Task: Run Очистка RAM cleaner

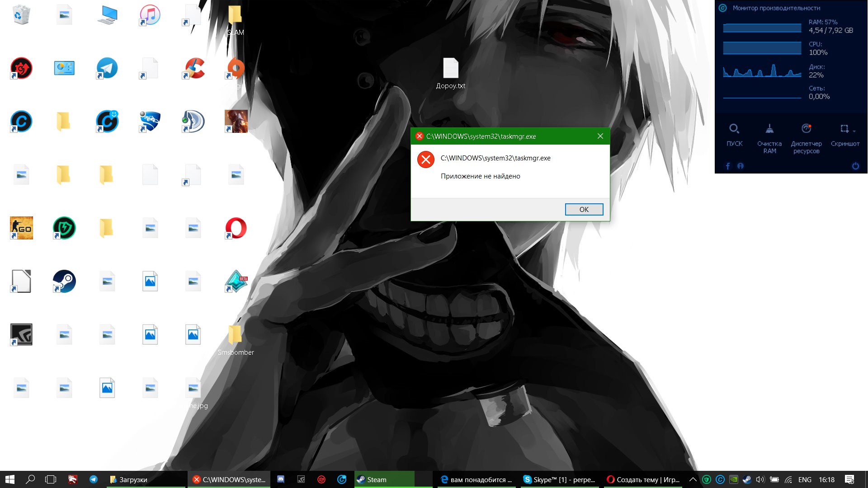Action: [769, 129]
